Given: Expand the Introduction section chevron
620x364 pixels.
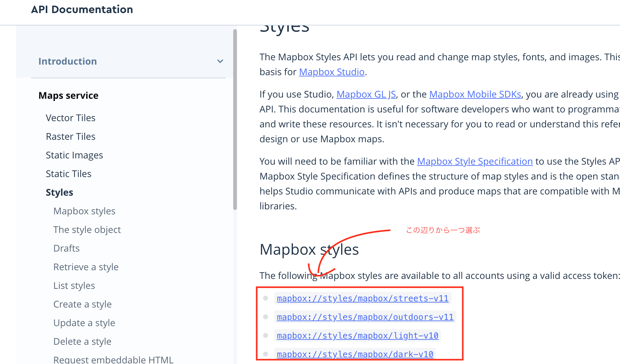Looking at the screenshot, I should coord(220,61).
